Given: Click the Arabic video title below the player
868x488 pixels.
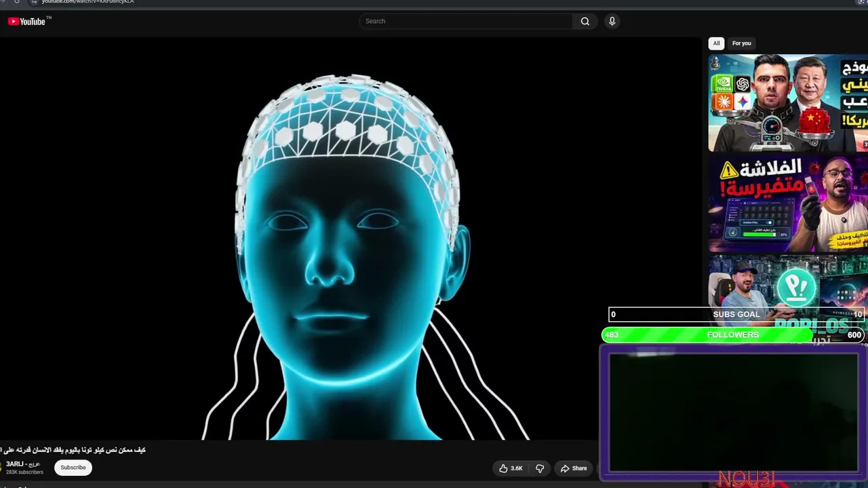Looking at the screenshot, I should tap(73, 450).
